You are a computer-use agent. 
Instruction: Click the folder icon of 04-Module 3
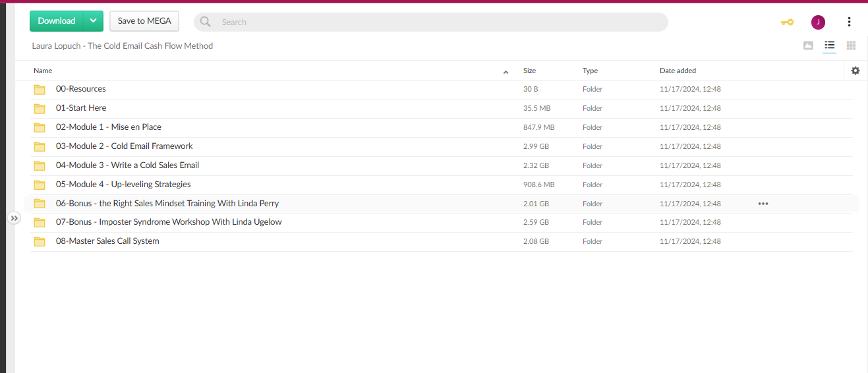pos(40,166)
